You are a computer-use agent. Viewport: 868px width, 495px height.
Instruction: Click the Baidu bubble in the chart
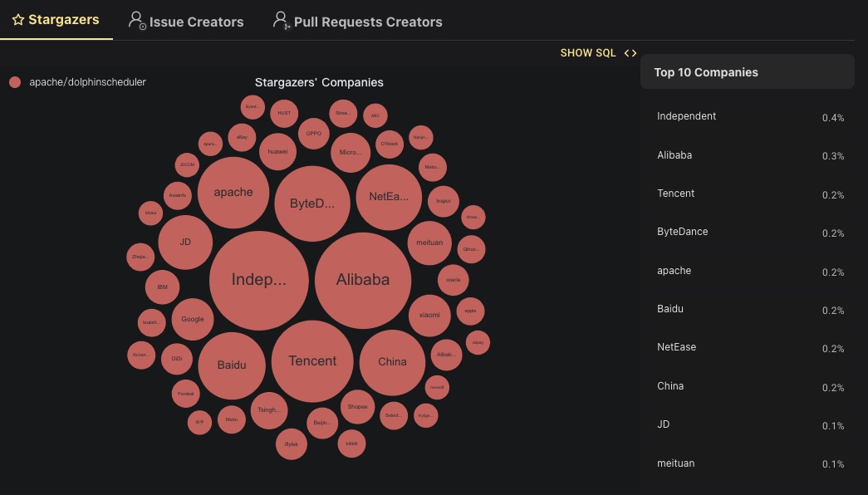click(232, 365)
